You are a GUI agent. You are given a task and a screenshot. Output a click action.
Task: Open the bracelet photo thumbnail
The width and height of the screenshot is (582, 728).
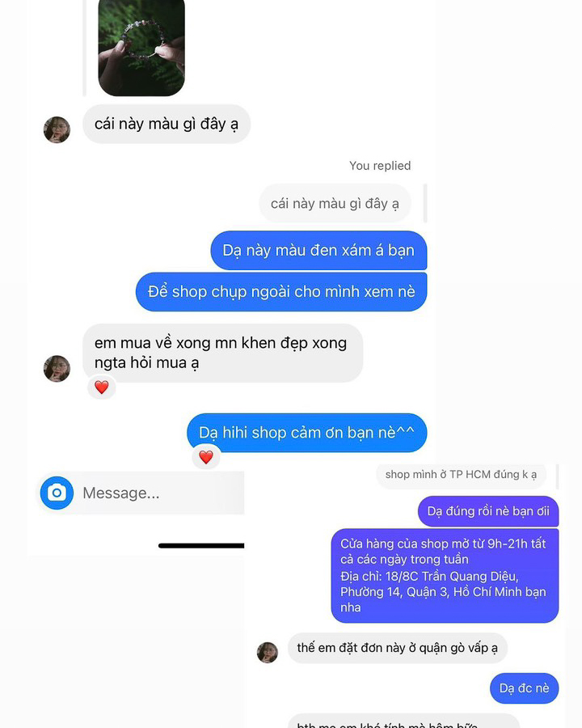tap(141, 46)
